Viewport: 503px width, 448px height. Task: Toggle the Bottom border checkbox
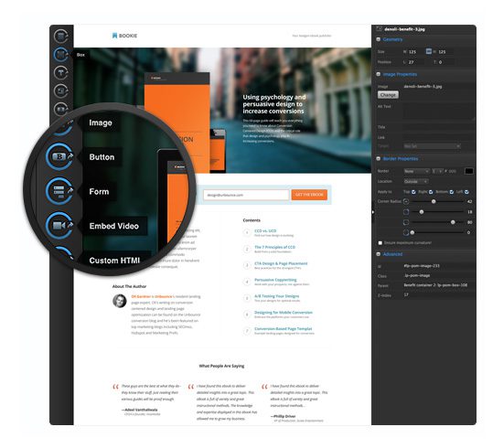point(452,192)
